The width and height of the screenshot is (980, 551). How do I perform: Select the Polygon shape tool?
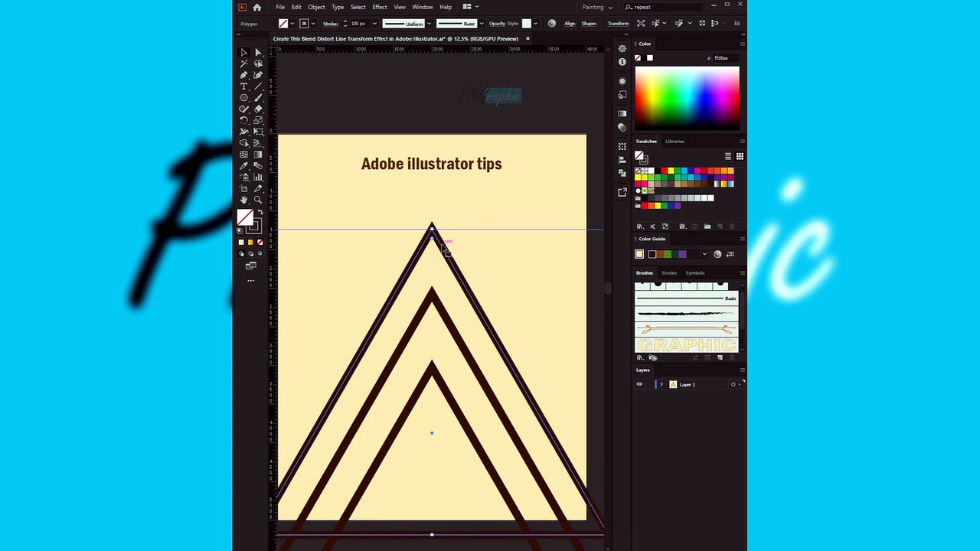pos(243,98)
